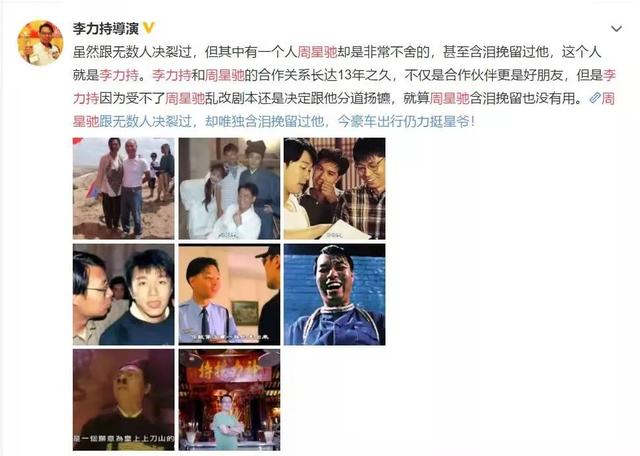640x456 pixels.
Task: Click the link chain icon before article title
Action: [595, 98]
